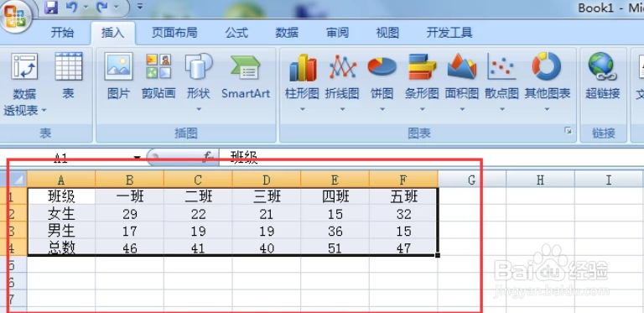The image size is (644, 313).
Task: Select column B header
Action: click(129, 180)
